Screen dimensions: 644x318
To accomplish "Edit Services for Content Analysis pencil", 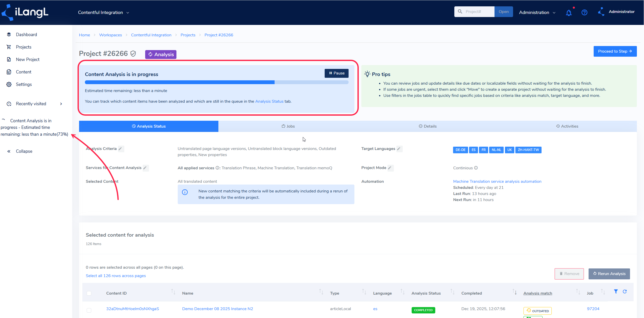I will (145, 168).
